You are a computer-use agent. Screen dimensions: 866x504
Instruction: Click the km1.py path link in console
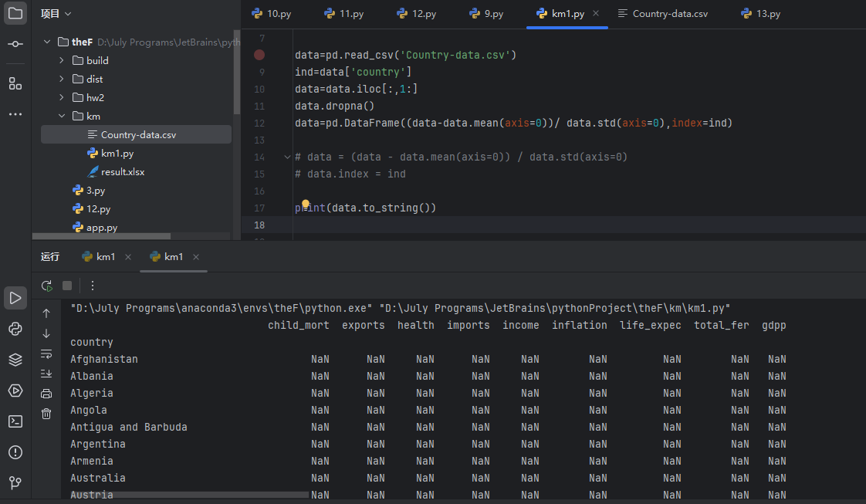(554, 308)
